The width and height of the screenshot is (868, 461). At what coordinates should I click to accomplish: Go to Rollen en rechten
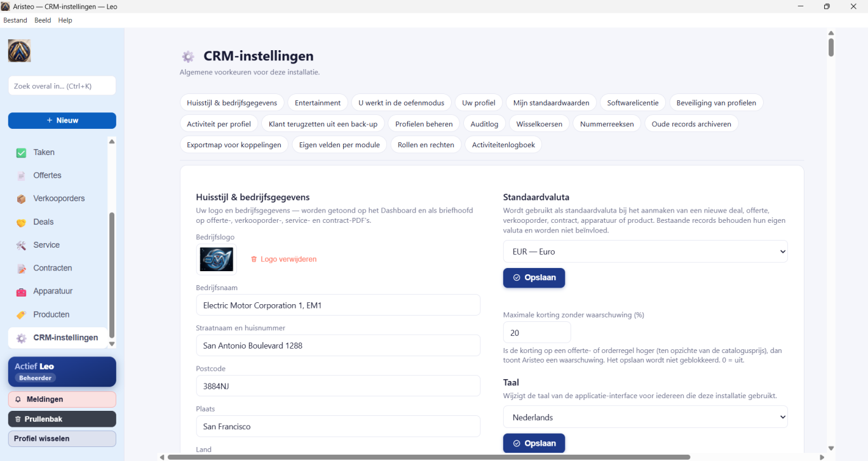point(426,145)
